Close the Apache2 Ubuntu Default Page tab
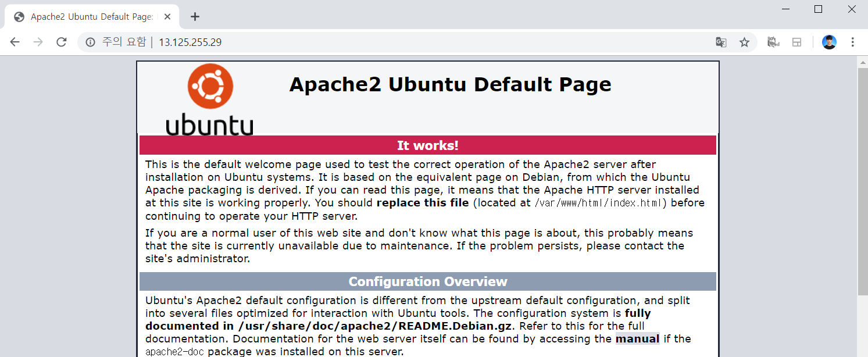 click(x=167, y=16)
